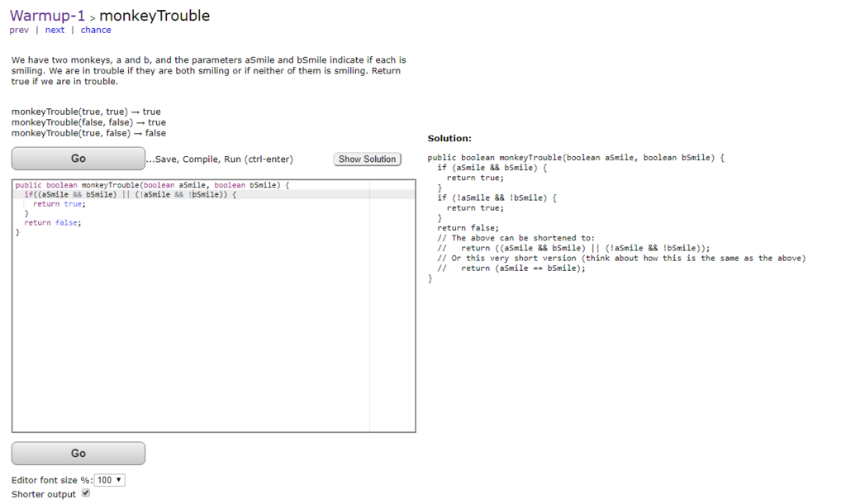Click the 'Solution:' heading
The height and width of the screenshot is (504, 846).
pyautogui.click(x=449, y=138)
